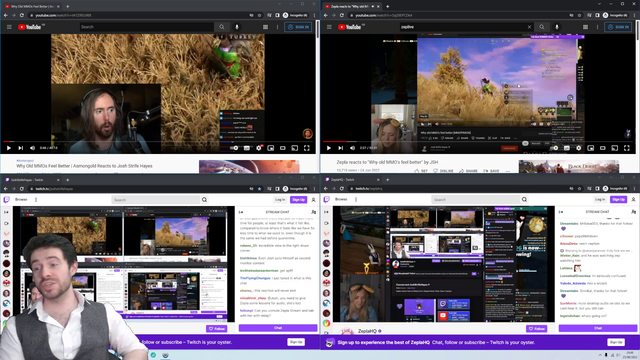Select the Zepla reacts browser tab

[350, 7]
